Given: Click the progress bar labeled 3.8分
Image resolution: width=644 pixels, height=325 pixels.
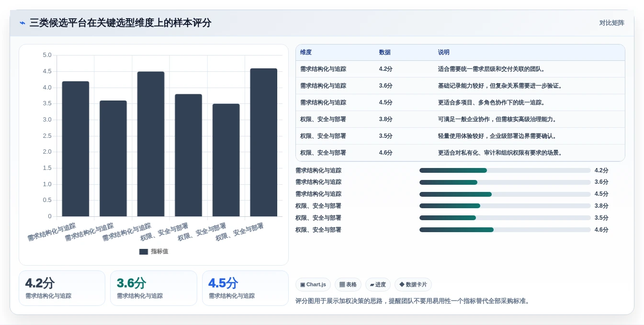Looking at the screenshot, I should pyautogui.click(x=505, y=206).
